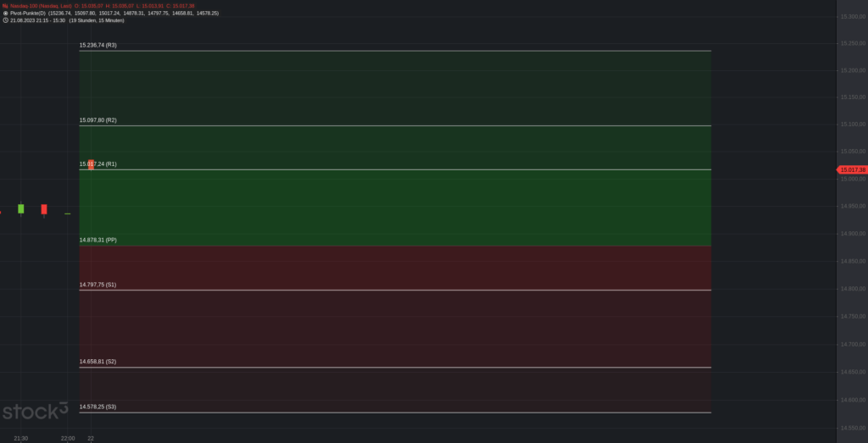This screenshot has height=443, width=868.
Task: Click the 21.08.2023 21:15 - 15:30 date range
Action: point(37,20)
